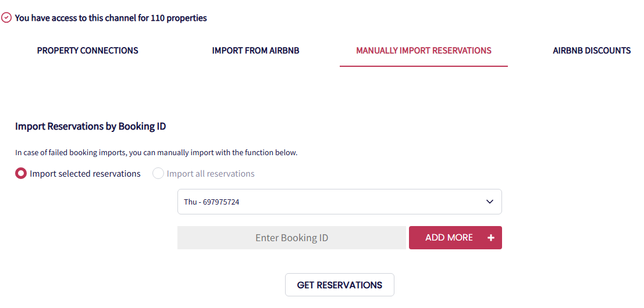Focus the Enter Booking ID field
This screenshot has height=308, width=644.
(291, 238)
